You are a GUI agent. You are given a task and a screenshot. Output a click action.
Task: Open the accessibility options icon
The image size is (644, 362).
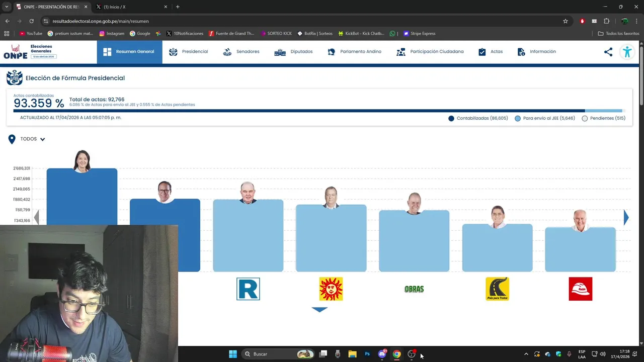(627, 52)
